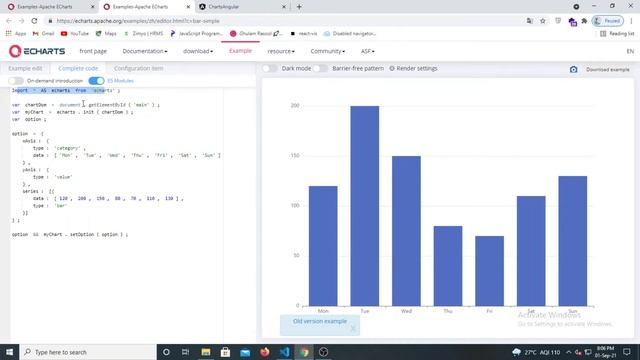This screenshot has height=360, width=640.
Task: Expand the resource dropdown menu
Action: [281, 51]
